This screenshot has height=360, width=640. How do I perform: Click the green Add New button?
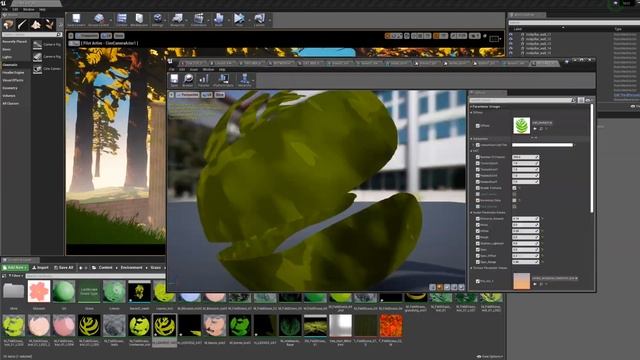(15, 268)
